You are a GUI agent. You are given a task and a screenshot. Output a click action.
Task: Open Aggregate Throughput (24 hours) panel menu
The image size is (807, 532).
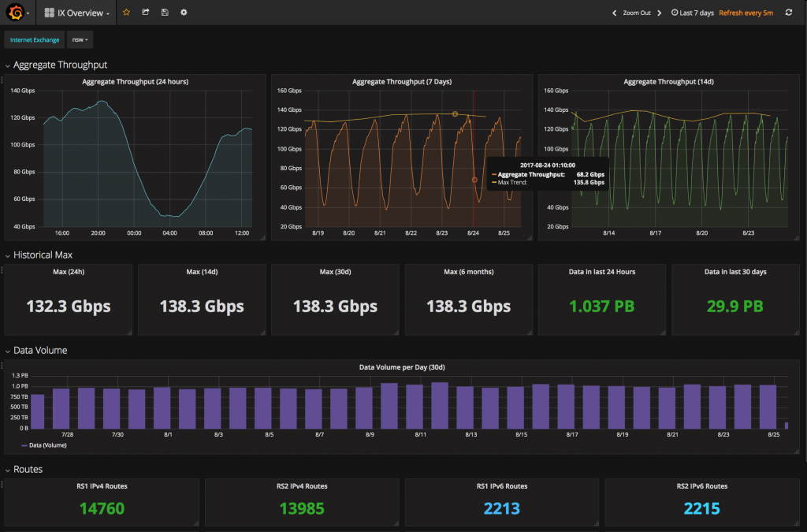(x=135, y=81)
